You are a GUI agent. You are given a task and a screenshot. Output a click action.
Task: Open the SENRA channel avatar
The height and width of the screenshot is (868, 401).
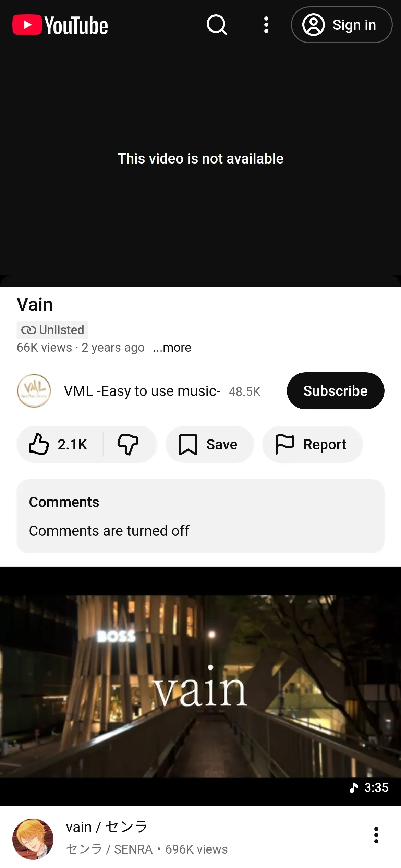[33, 839]
